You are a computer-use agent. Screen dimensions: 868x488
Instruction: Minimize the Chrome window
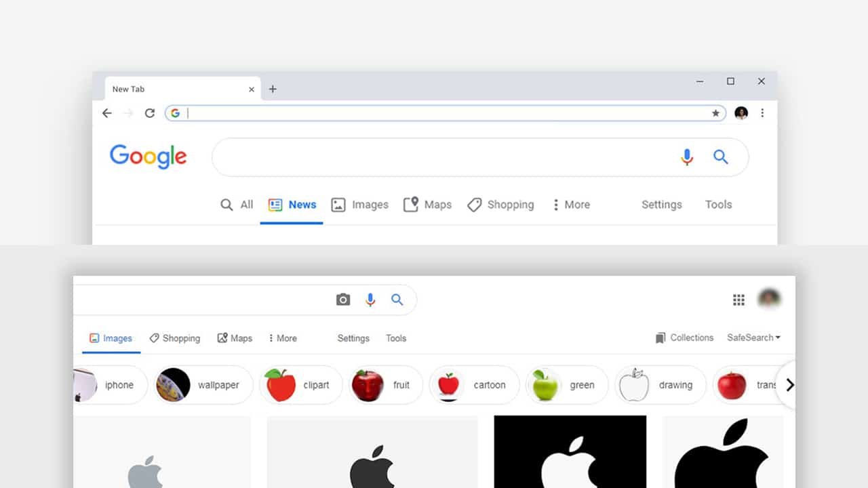[x=700, y=81]
